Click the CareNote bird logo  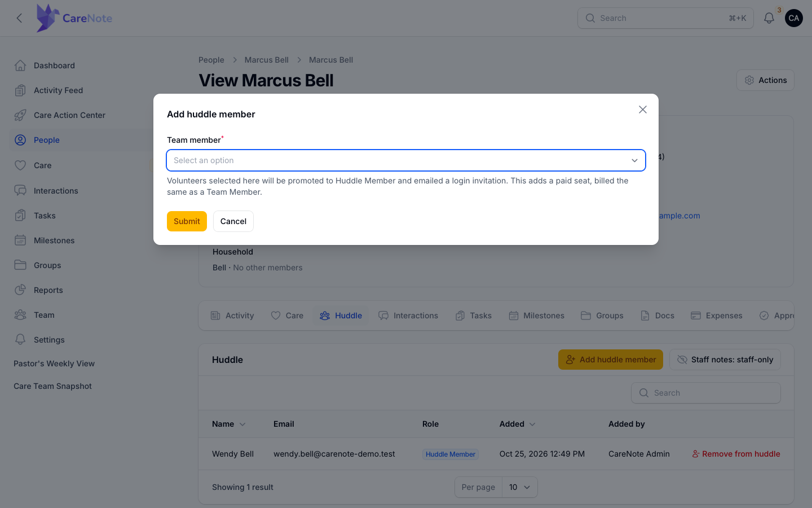click(47, 18)
